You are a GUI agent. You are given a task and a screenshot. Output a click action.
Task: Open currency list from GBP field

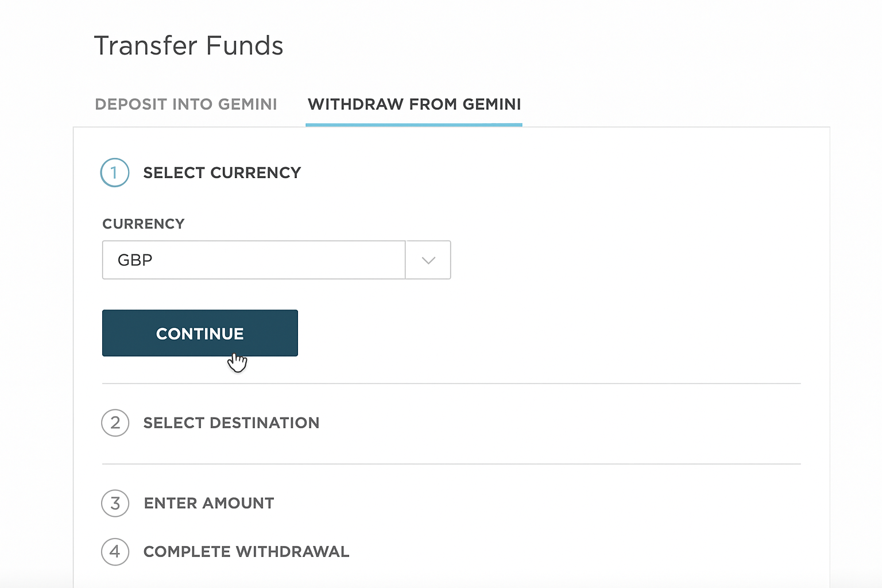click(428, 260)
